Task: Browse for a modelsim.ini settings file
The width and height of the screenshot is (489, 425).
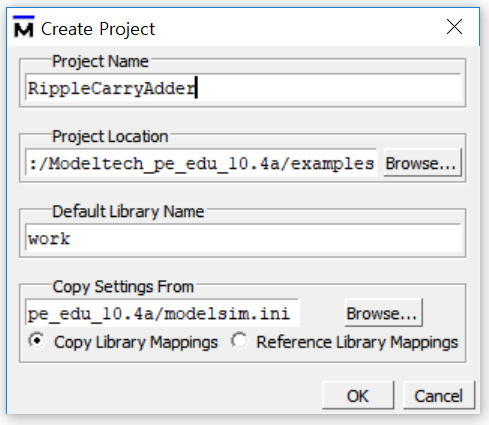Action: pos(383,313)
